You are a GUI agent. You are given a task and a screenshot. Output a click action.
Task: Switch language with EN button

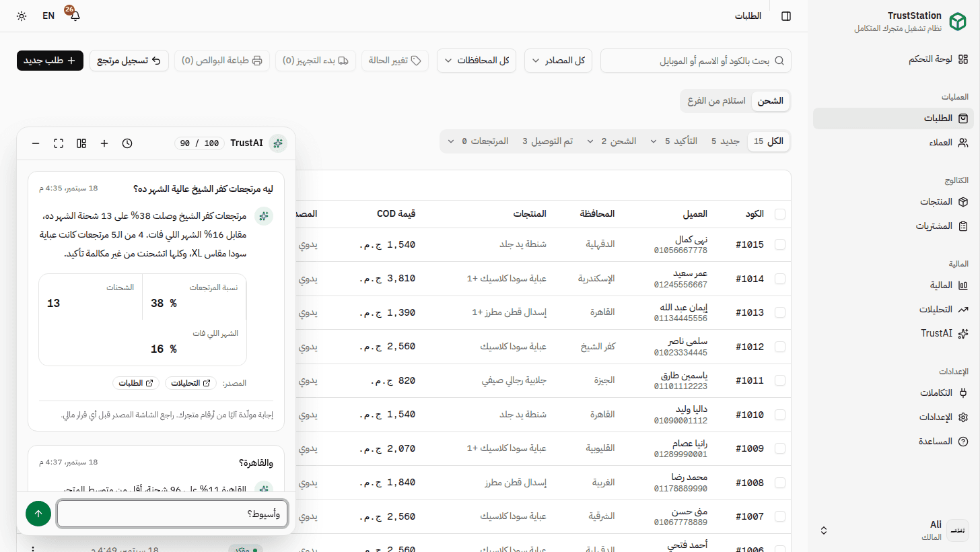pos(48,15)
